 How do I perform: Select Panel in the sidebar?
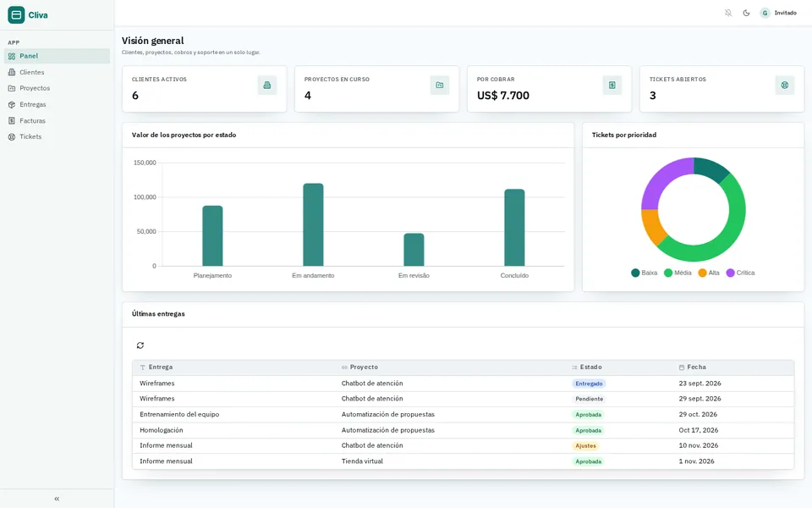57,56
